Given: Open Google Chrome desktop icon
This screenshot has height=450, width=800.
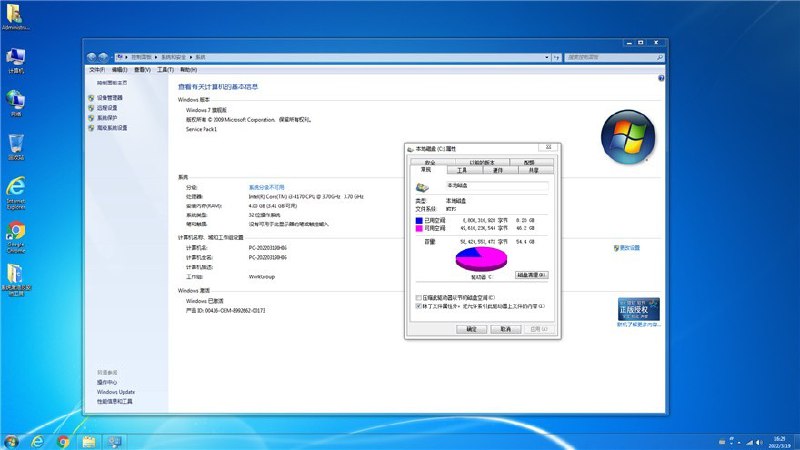Looking at the screenshot, I should [15, 231].
